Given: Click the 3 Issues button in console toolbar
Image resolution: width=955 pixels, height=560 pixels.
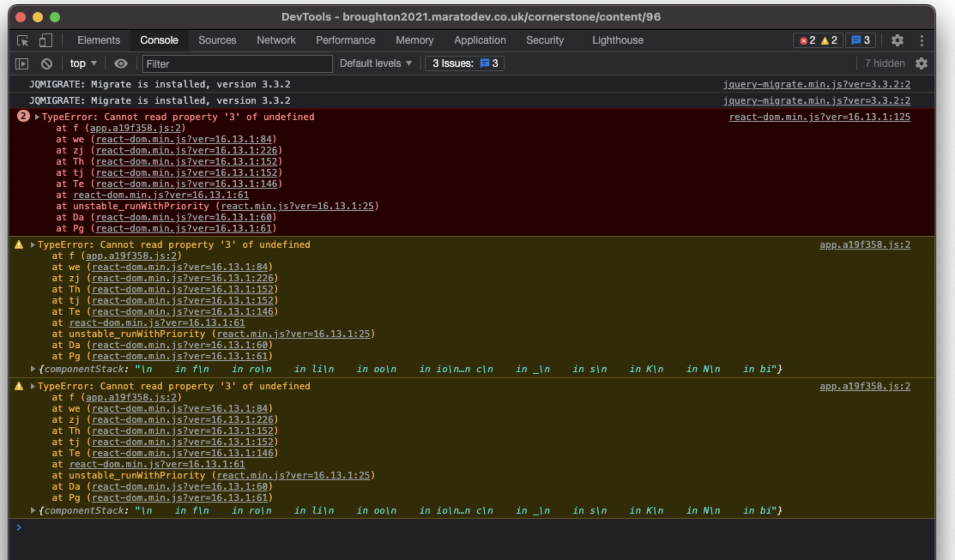Looking at the screenshot, I should (x=464, y=63).
